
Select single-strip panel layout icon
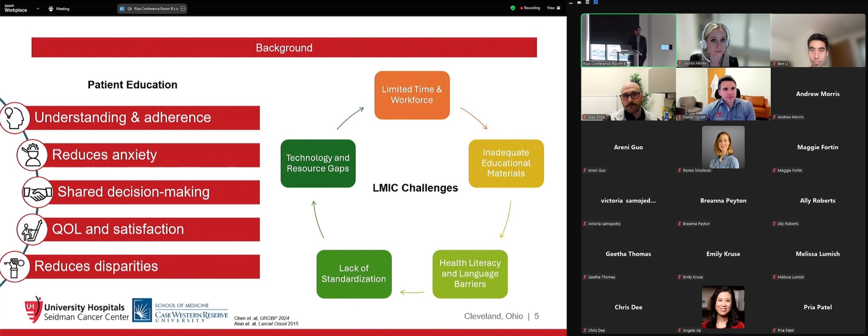point(579,3)
